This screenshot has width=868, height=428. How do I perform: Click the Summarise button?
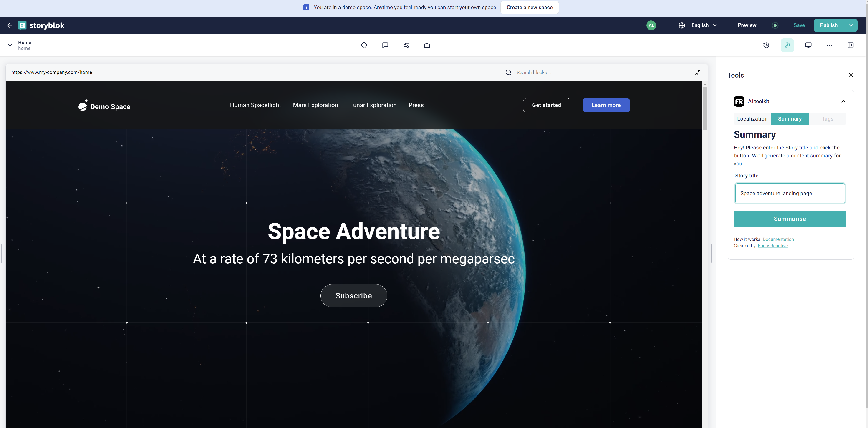coord(790,219)
